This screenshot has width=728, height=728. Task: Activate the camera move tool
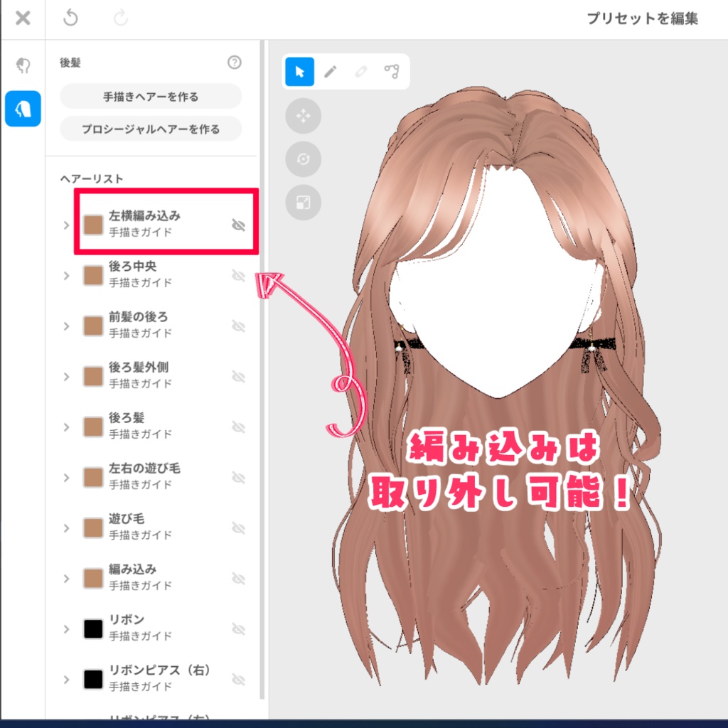(x=304, y=116)
